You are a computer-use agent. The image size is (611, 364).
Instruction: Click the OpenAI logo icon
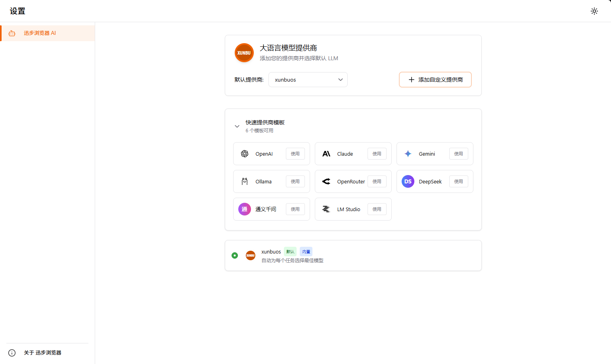coord(245,154)
